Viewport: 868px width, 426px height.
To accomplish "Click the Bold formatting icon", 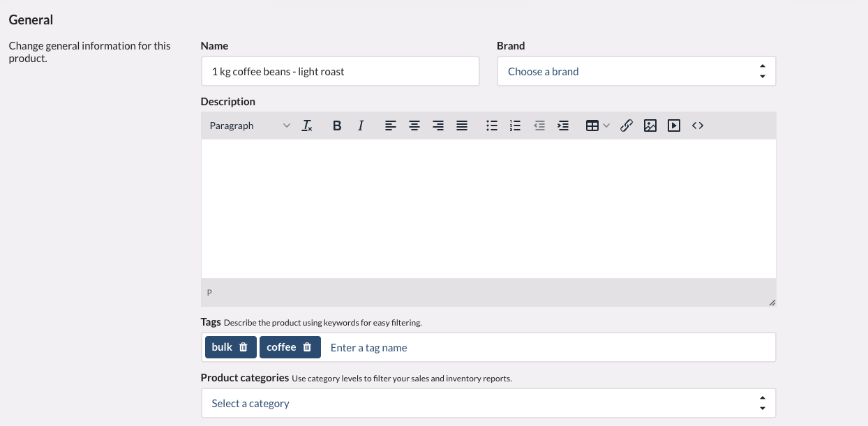I will [337, 125].
